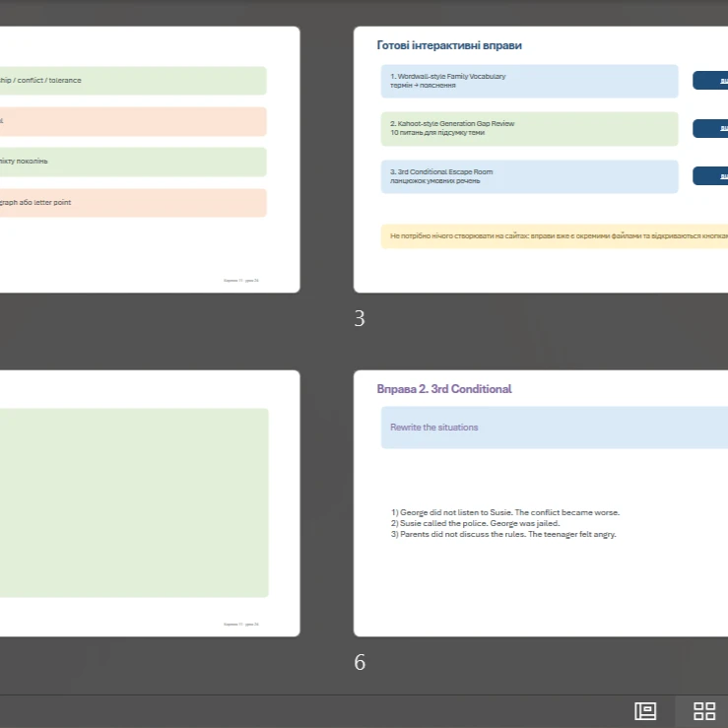Click the slide number 3 label
The width and height of the screenshot is (728, 728).
click(x=360, y=318)
